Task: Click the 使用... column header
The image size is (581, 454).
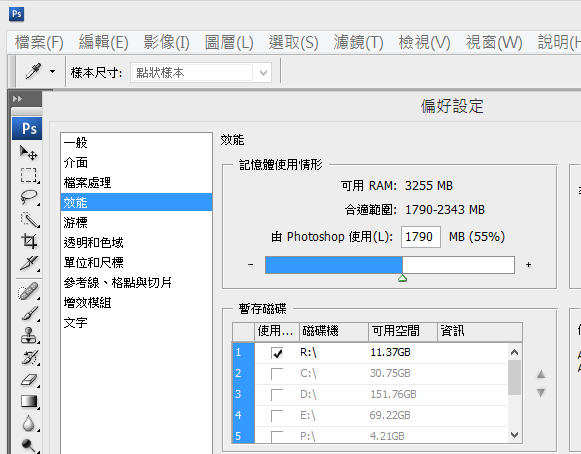Action: [277, 331]
